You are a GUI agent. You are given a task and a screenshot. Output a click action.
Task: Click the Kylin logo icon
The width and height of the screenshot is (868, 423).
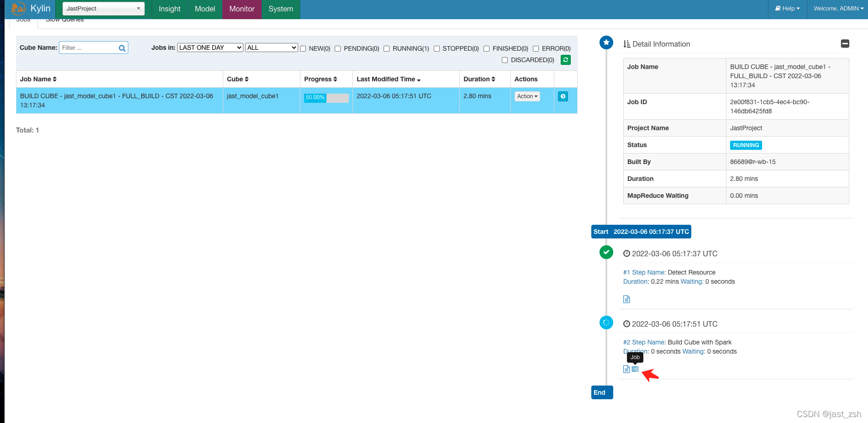click(18, 8)
